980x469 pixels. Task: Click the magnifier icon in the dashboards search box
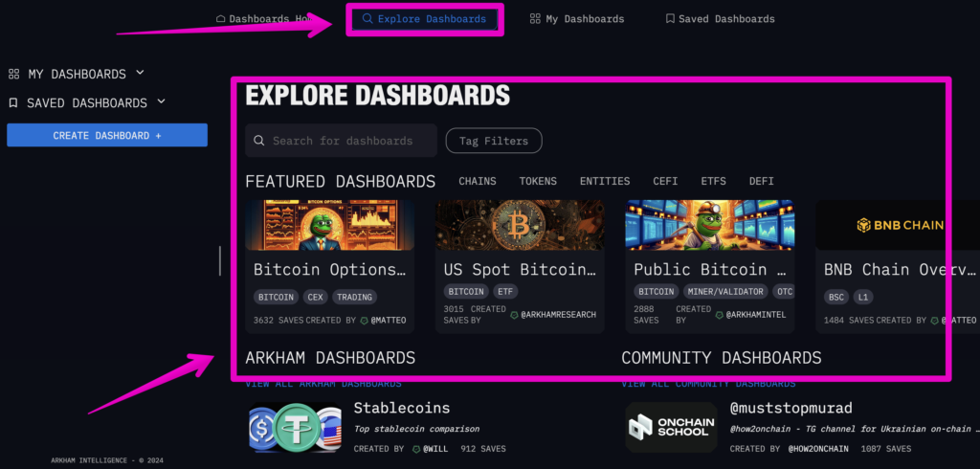tap(259, 141)
